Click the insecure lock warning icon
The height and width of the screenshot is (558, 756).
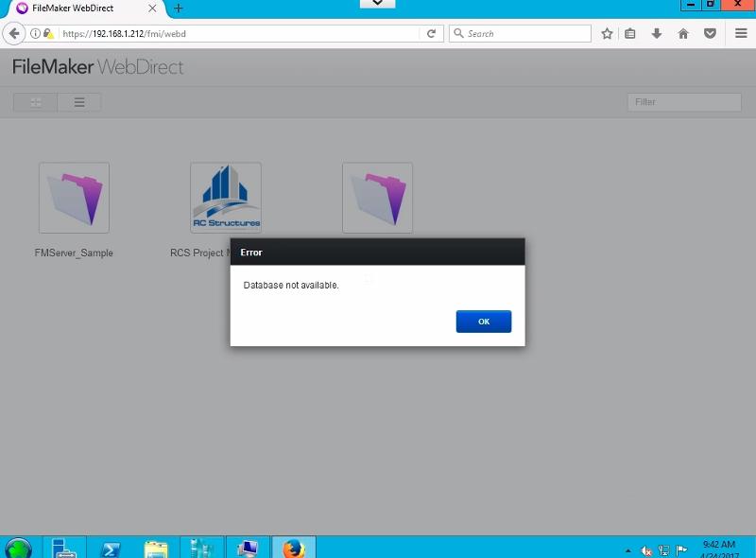(x=48, y=34)
